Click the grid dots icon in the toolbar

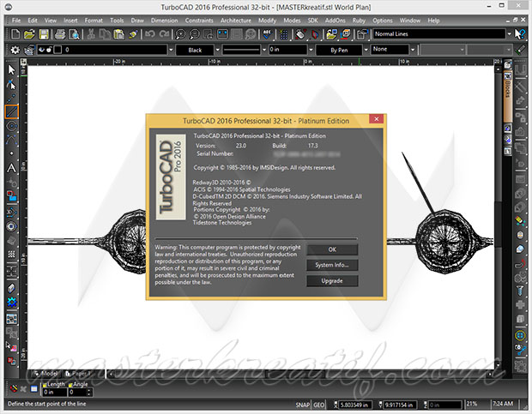coord(284,34)
